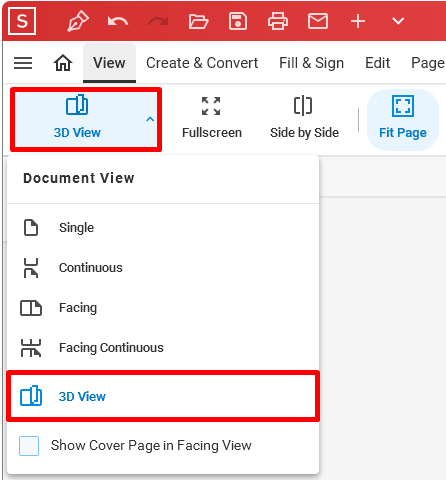Collapse the 3D View dropdown chevron
The height and width of the screenshot is (480, 446).
(150, 119)
